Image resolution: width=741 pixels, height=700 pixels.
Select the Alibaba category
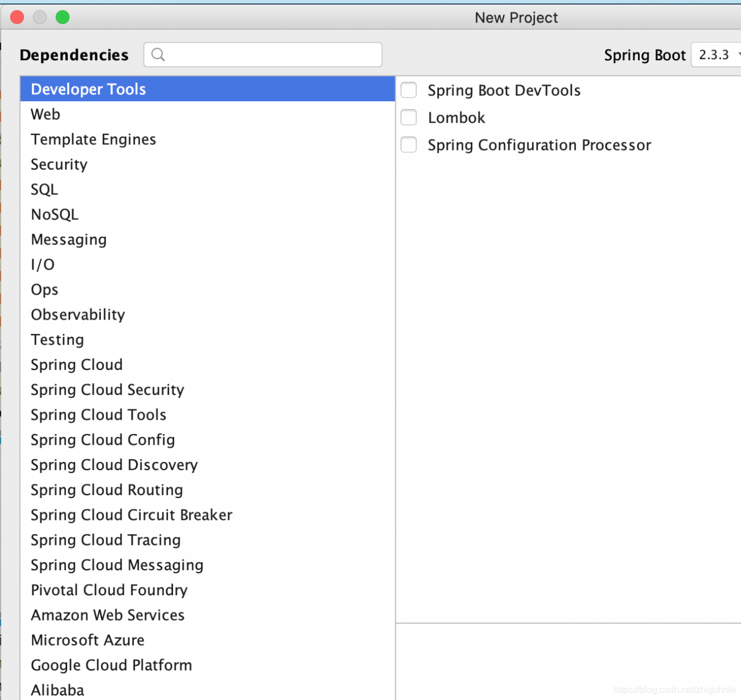click(x=208, y=690)
